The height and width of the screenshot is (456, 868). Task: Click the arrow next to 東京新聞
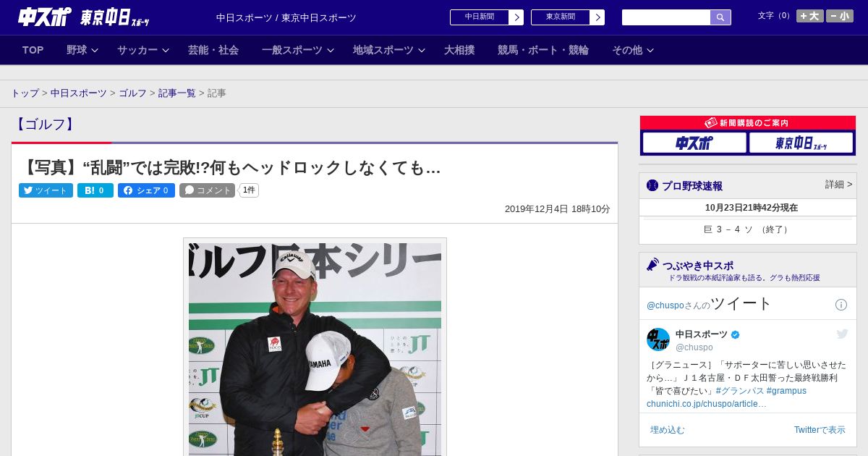pyautogui.click(x=597, y=17)
